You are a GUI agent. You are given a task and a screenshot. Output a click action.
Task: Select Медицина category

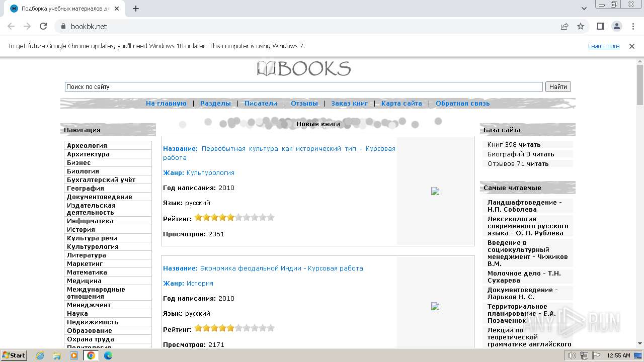84,281
